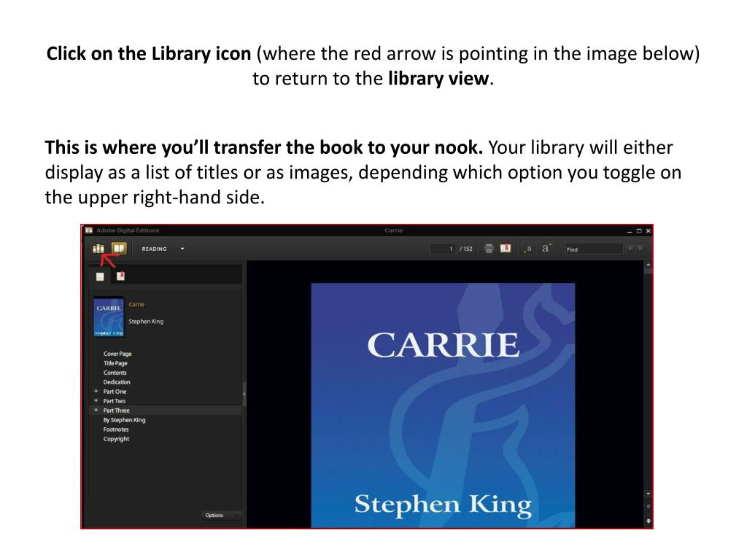Click the READING label in toolbar
This screenshot has width=747, height=560.
(155, 249)
